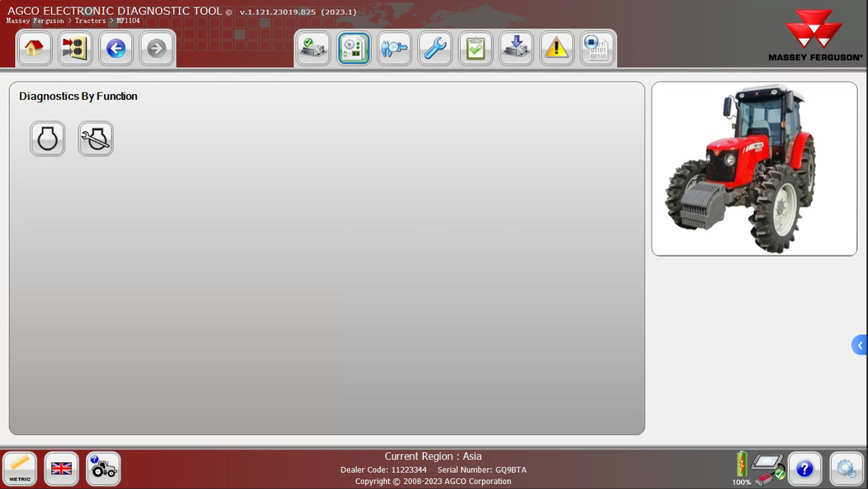Select MF1104 in the breadcrumb
The image size is (868, 489).
(128, 21)
